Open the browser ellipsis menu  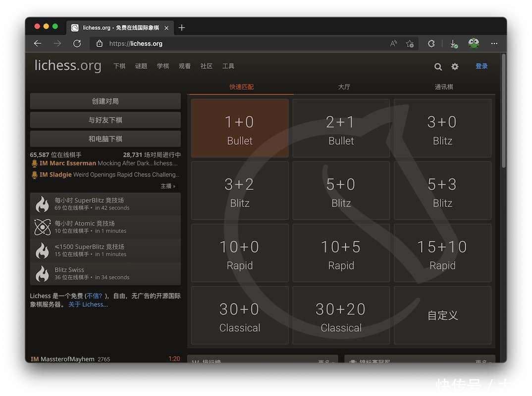(494, 44)
